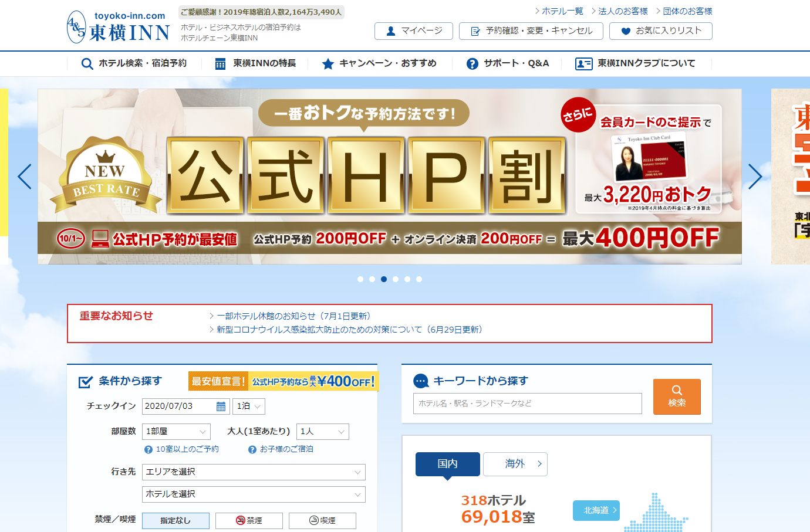Screen dimensions: 810x532
Task: Click 最安値宣言 ¥400OFF banner
Action: 283,381
